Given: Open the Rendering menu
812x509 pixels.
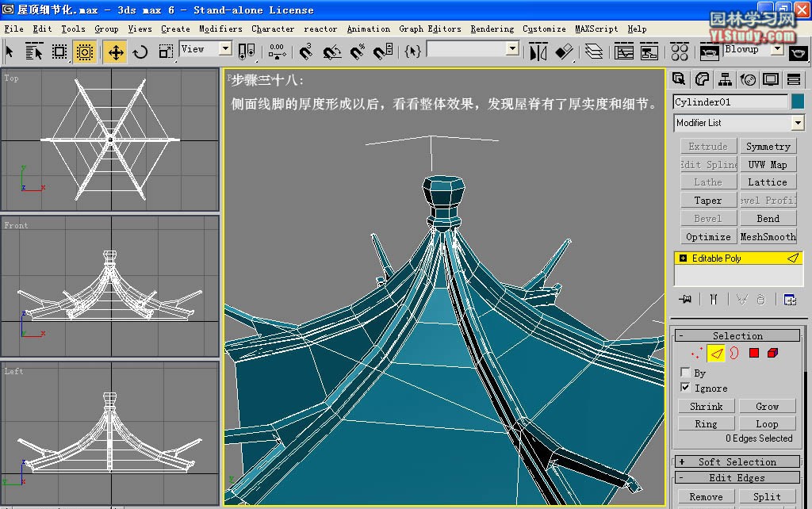Looking at the screenshot, I should click(492, 29).
